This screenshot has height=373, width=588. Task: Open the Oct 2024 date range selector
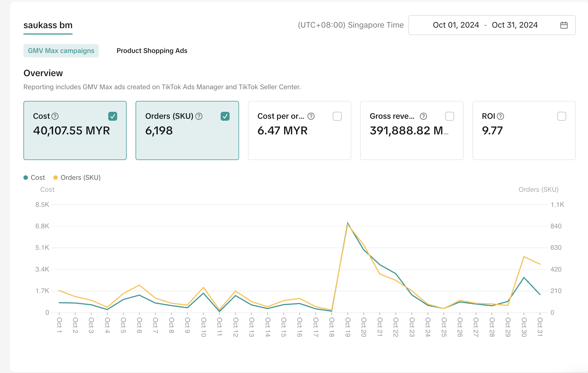tap(485, 25)
